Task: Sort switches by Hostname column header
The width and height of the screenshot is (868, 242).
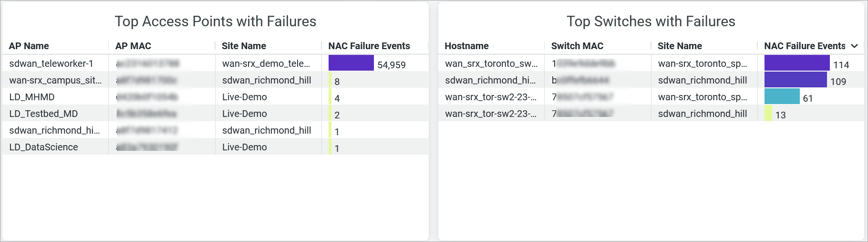Action: click(466, 46)
